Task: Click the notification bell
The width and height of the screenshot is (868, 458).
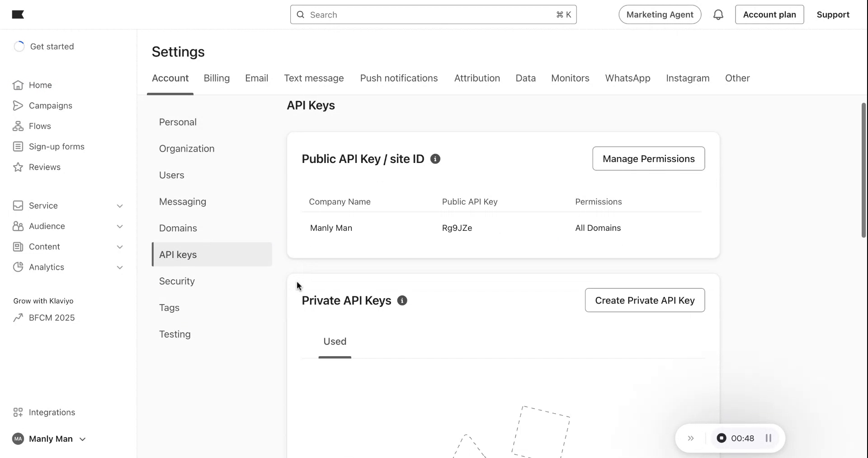Action: 718,14
